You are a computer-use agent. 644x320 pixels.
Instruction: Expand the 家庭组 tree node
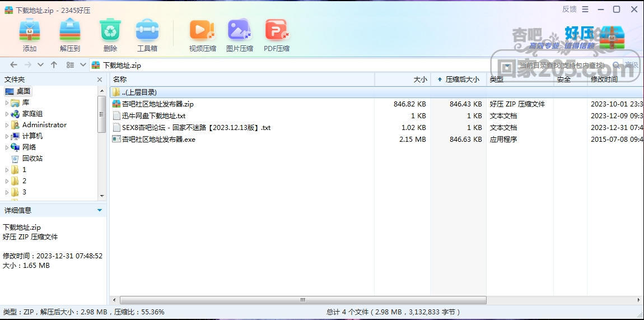pyautogui.click(x=7, y=114)
